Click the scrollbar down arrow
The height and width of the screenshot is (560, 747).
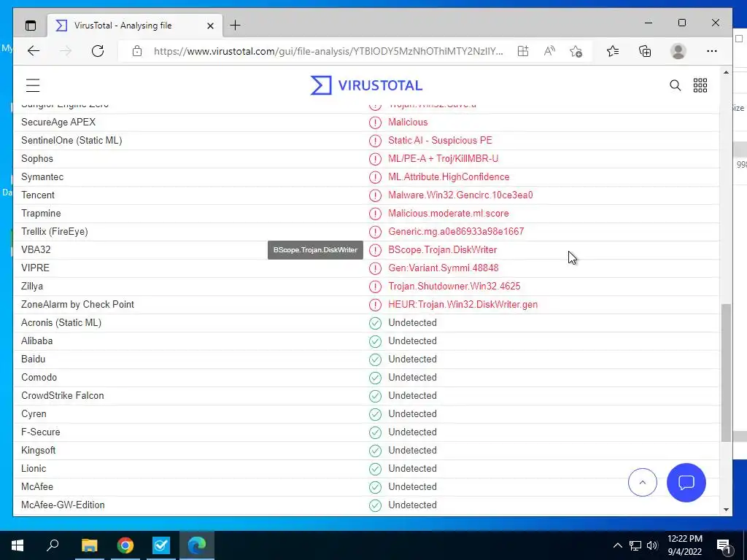pos(726,509)
